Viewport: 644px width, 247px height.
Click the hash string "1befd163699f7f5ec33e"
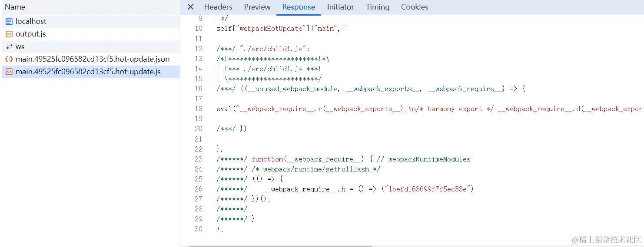tap(428, 189)
